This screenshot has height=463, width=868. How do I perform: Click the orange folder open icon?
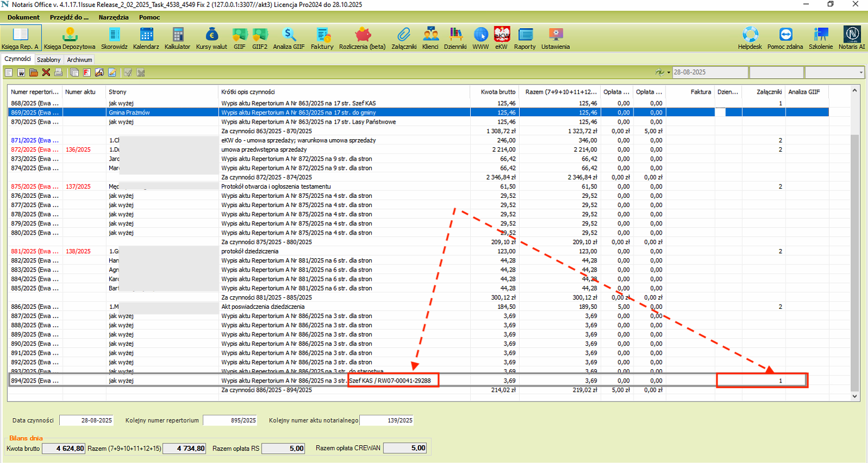click(x=33, y=72)
